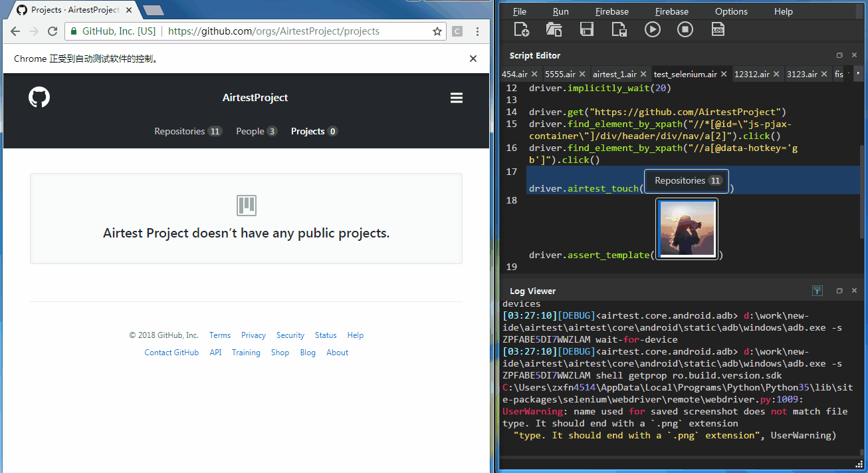The image size is (868, 473).
Task: Switch to the 12312.air tab
Action: point(752,75)
